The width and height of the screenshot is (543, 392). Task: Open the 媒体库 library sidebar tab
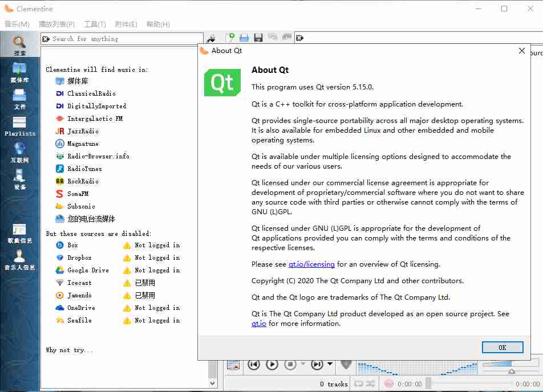point(19,72)
